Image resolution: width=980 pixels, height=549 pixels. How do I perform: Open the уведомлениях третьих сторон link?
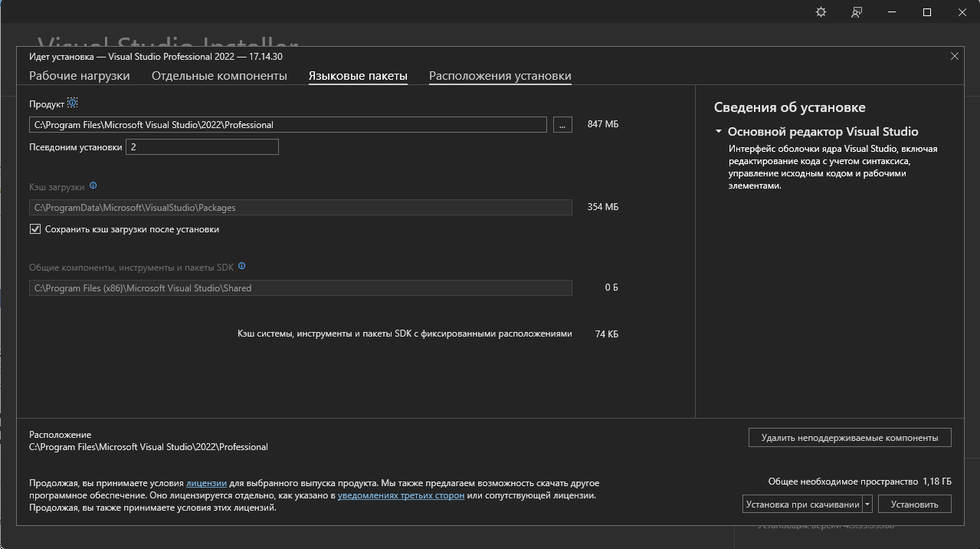[401, 496]
